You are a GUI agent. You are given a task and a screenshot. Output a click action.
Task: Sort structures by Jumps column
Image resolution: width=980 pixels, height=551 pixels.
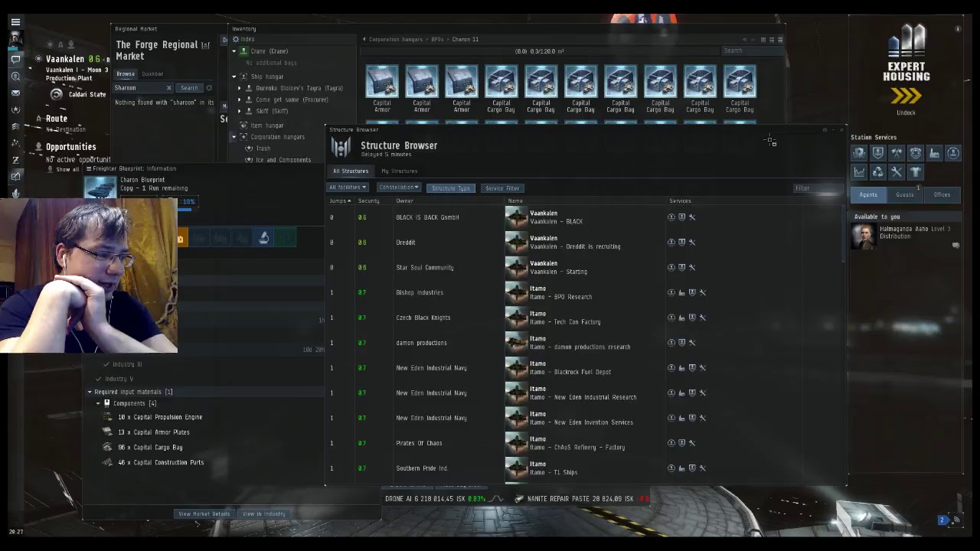[x=340, y=201]
